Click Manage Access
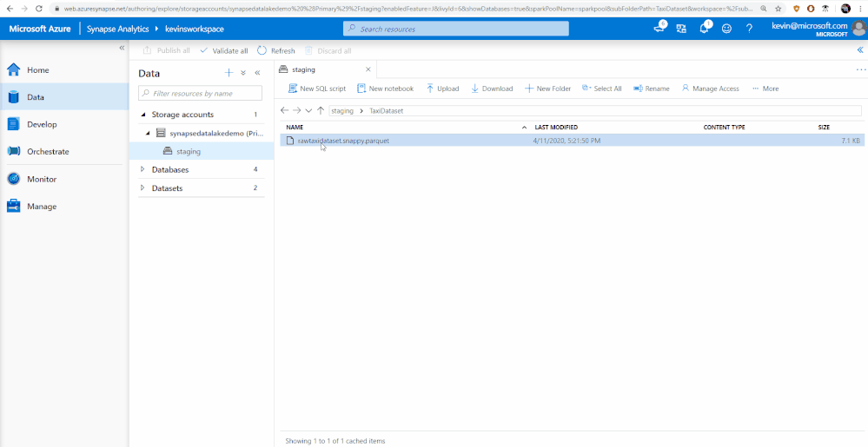 [710, 89]
